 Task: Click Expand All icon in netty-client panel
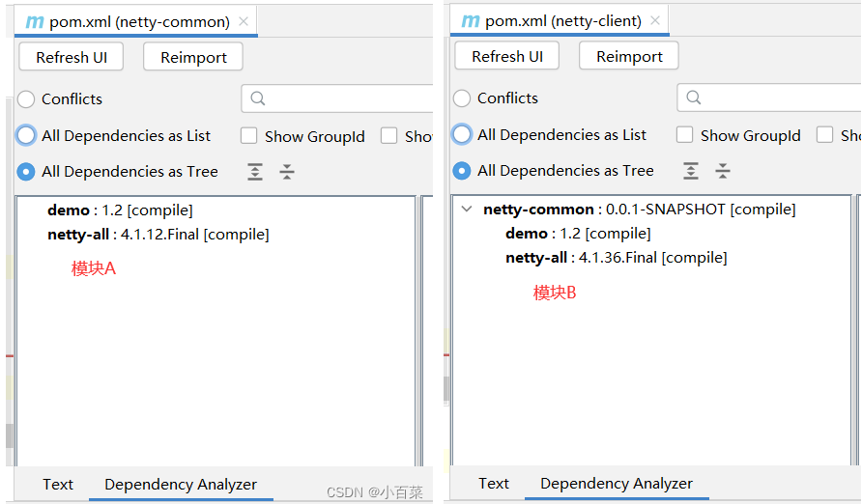click(x=691, y=171)
